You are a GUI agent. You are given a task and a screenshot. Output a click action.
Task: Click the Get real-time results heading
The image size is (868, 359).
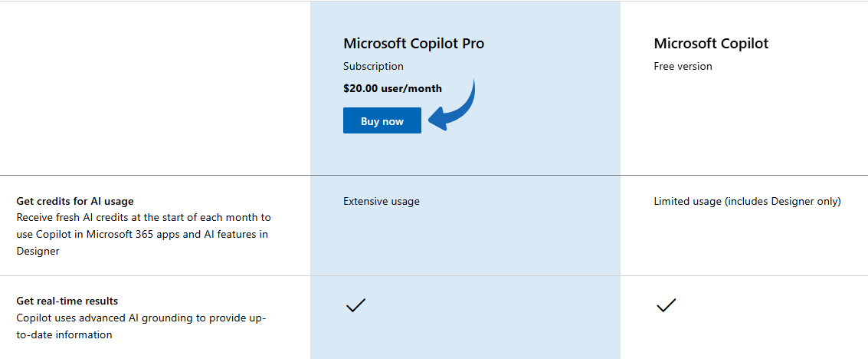[67, 301]
